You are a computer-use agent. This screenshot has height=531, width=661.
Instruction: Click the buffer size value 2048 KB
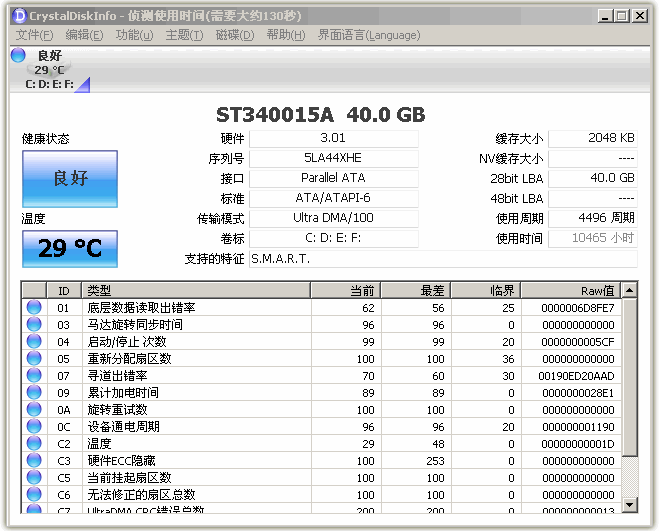click(x=593, y=138)
